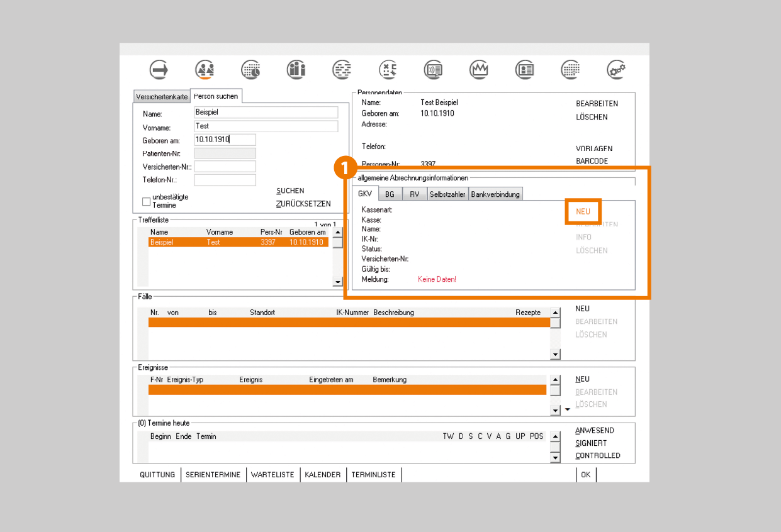Viewport: 781px width, 532px height.
Task: Click the people statistics bar icon
Action: (296, 70)
